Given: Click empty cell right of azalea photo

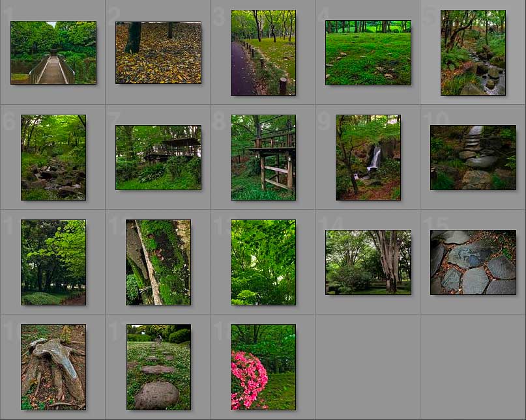Looking at the screenshot, I should click(368, 367).
